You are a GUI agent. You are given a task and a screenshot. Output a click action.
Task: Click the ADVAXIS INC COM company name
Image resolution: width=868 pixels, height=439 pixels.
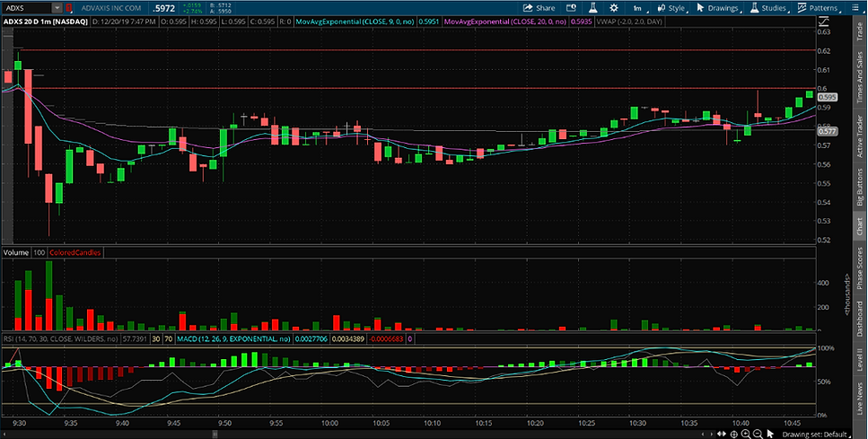click(x=110, y=8)
